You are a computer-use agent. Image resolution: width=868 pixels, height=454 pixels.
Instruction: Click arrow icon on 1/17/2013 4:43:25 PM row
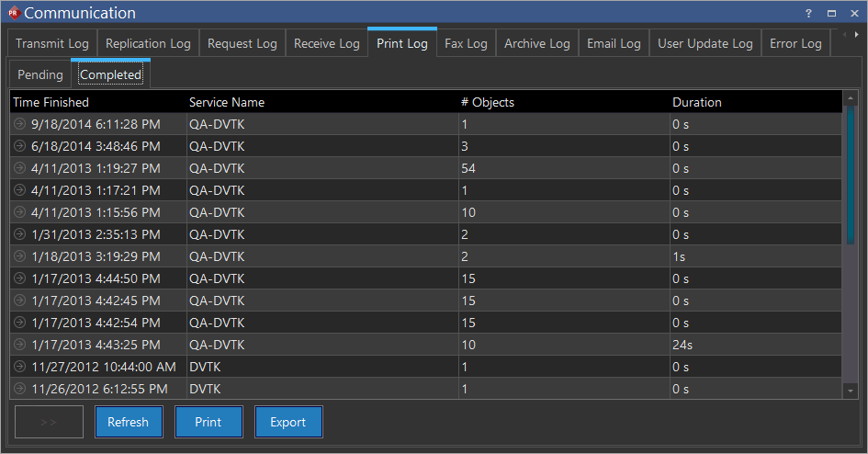click(20, 345)
